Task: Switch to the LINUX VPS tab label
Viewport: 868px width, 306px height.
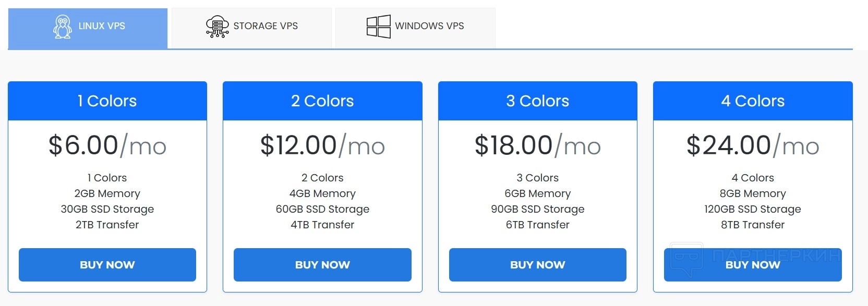Action: click(102, 26)
